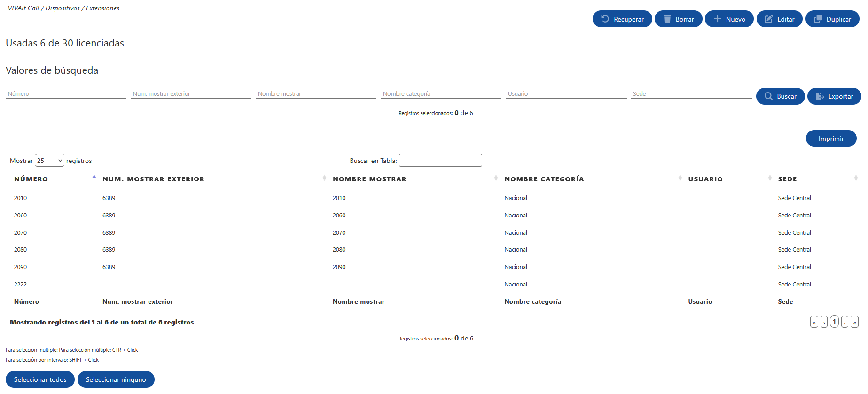Click Seleccionar todos
Screen dimensions: 868x394
(40, 379)
